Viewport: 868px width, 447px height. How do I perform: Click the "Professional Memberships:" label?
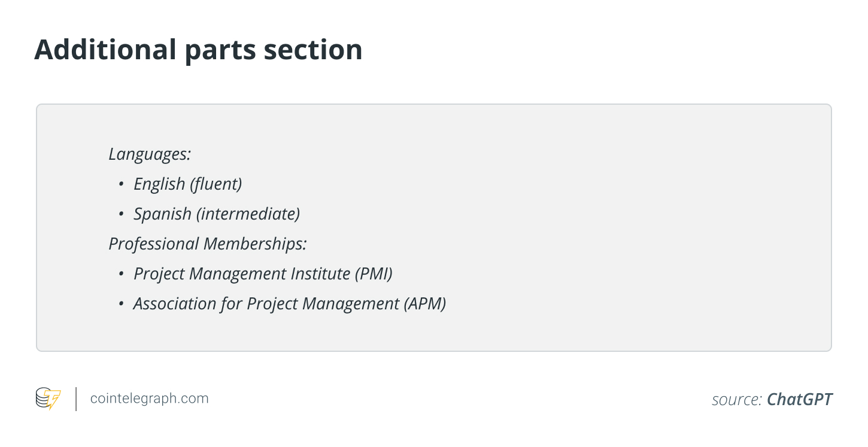coord(207,244)
